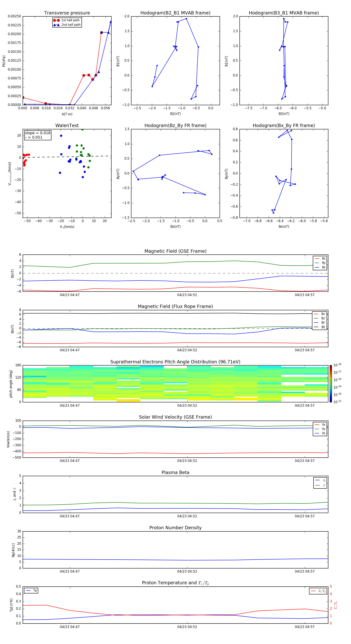The width and height of the screenshot is (351, 644).
Task: Click the "V_remaining(km/s)" y-axis label
Action: (x=10, y=173)
